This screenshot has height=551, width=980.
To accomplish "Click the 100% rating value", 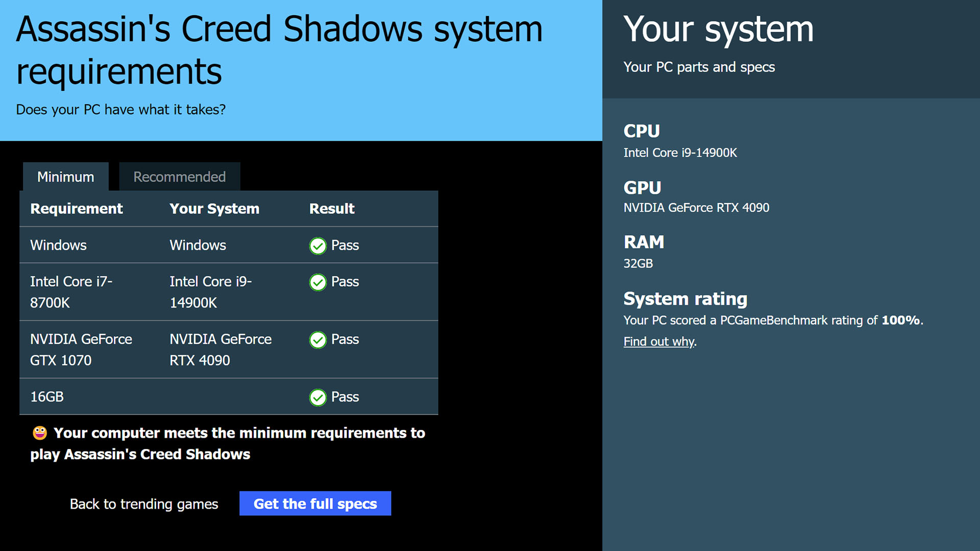I will click(x=901, y=320).
